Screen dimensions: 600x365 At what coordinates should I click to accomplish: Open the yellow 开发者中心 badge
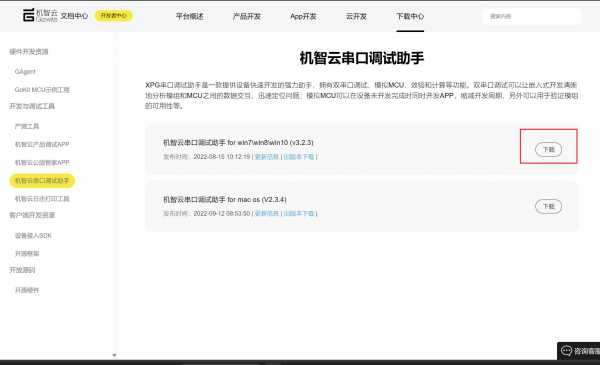[114, 16]
